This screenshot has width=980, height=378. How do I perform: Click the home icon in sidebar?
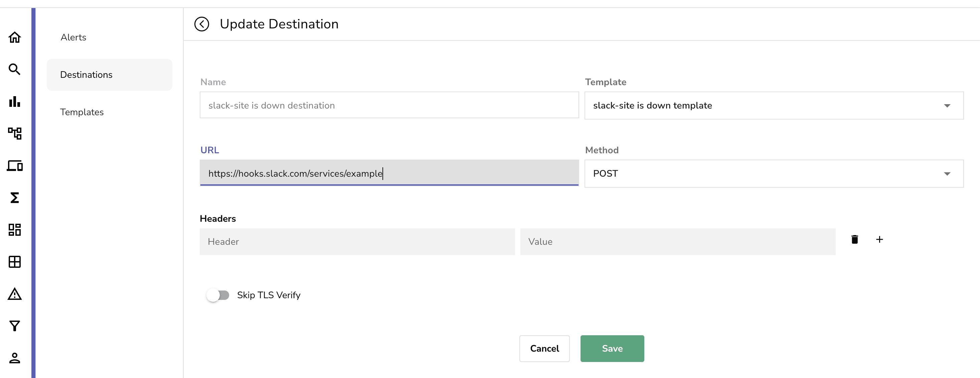coord(14,37)
